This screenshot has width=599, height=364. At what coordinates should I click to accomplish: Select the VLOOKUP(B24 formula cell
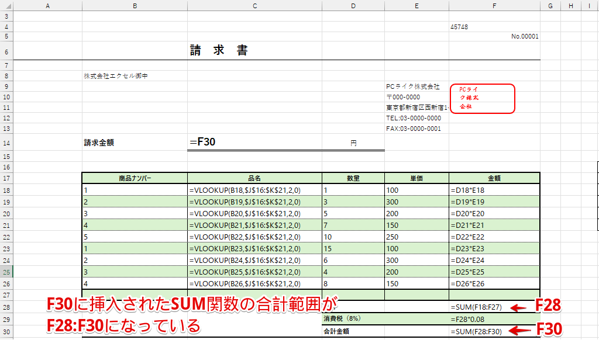pyautogui.click(x=254, y=260)
